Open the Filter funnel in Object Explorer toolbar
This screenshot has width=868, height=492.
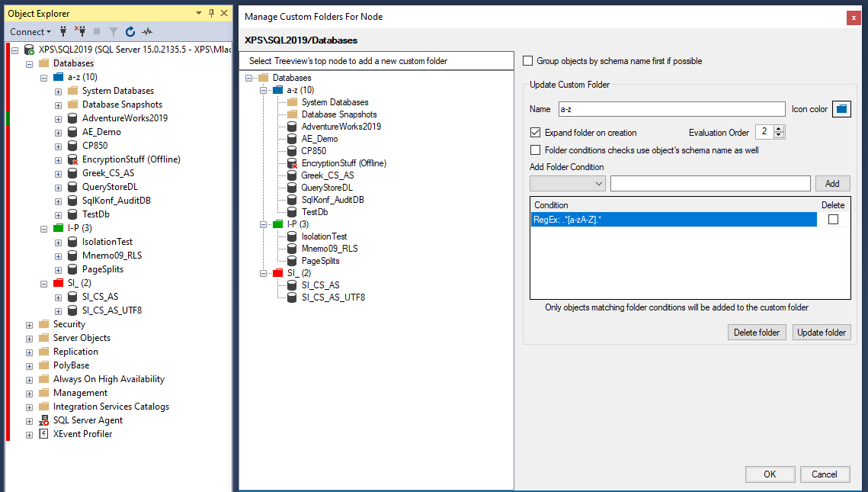pyautogui.click(x=114, y=31)
